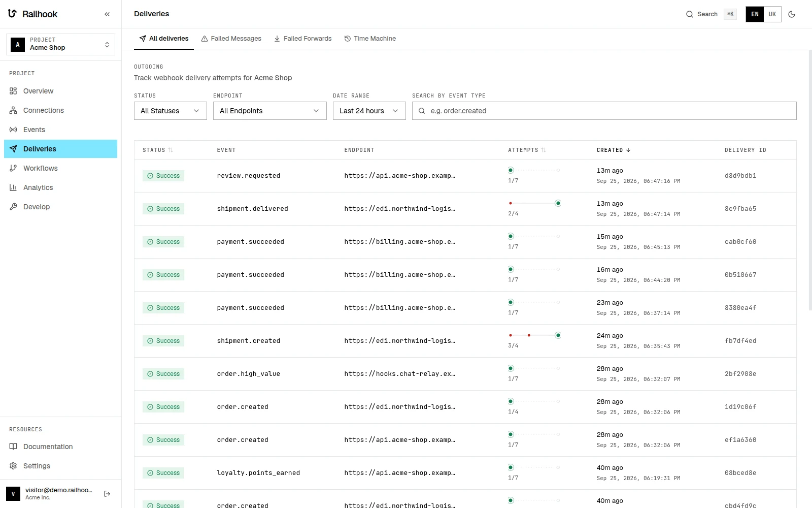
Task: Click the shipment.delivered event cell
Action: pos(253,209)
